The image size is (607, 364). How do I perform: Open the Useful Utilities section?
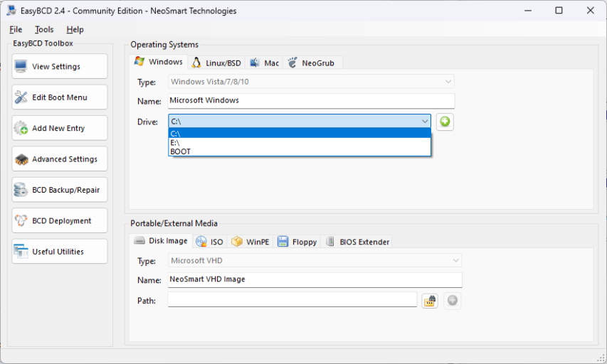(60, 252)
